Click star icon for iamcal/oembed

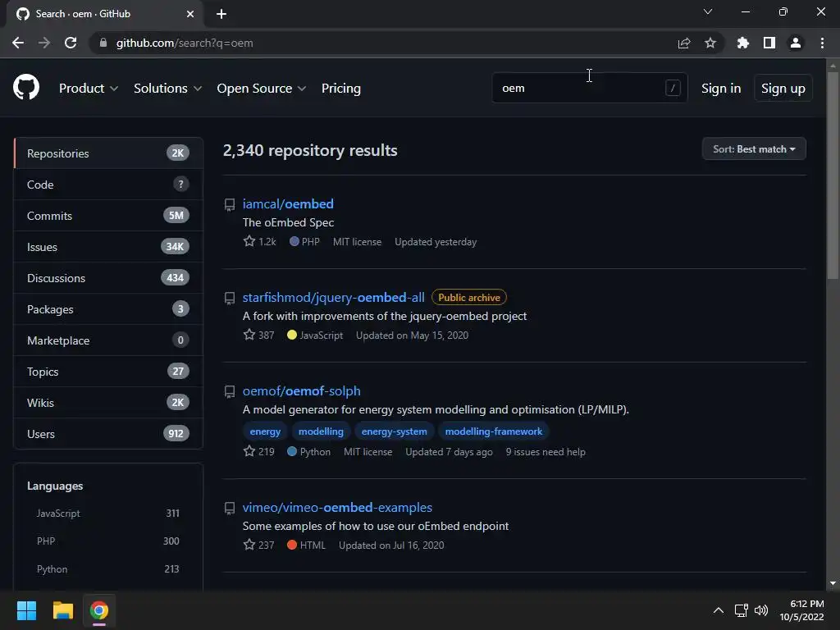[x=249, y=241]
